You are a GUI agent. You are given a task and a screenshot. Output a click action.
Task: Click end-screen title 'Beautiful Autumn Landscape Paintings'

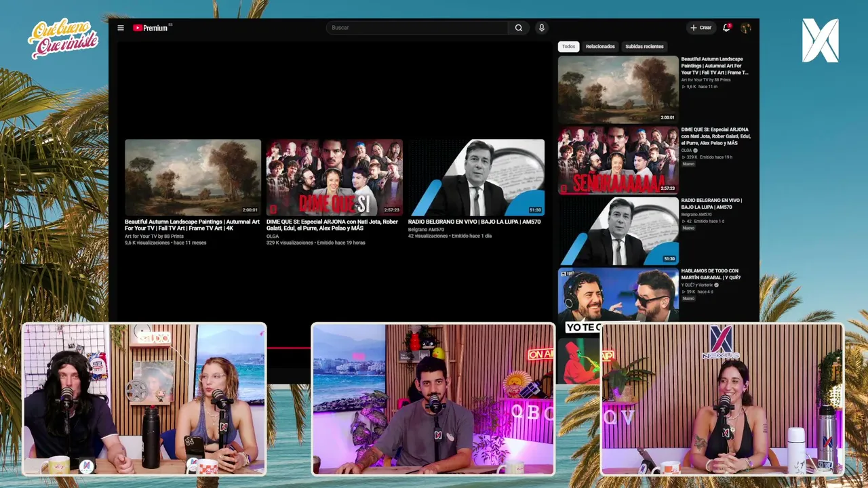coord(192,225)
